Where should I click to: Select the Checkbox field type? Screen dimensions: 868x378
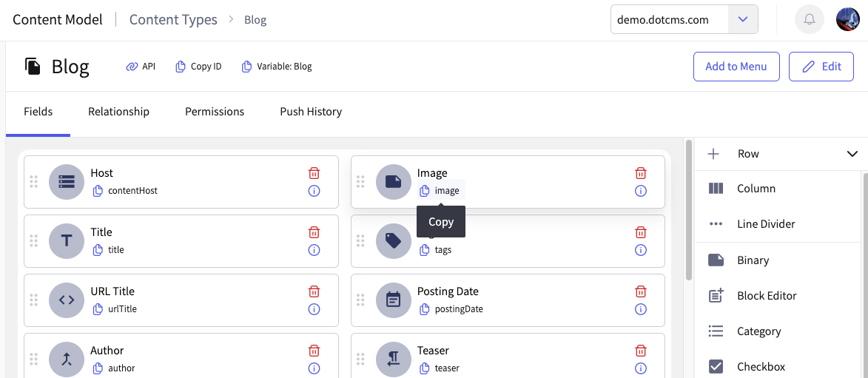(x=761, y=366)
